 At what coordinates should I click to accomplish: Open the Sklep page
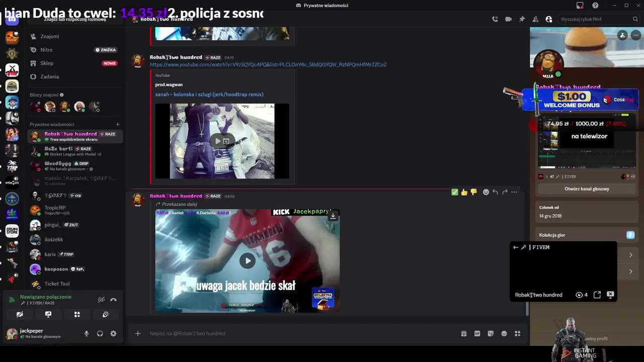[74, 63]
